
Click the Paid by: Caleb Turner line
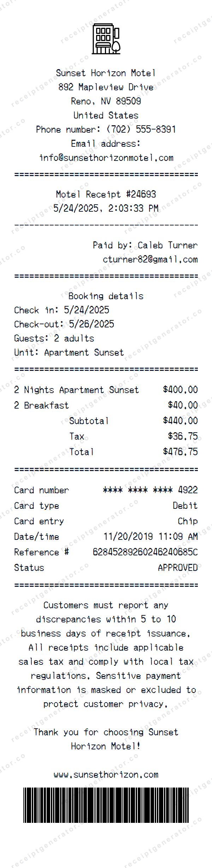145,245
